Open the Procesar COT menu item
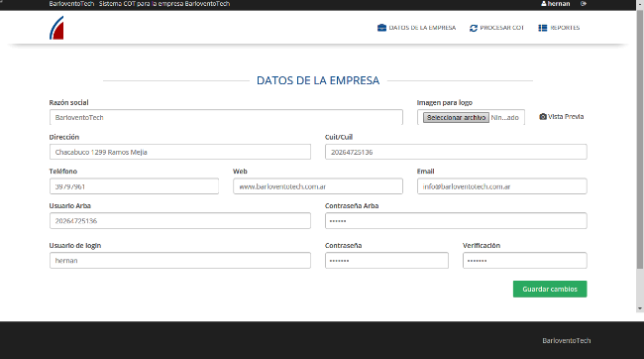The image size is (644, 359). [x=496, y=28]
